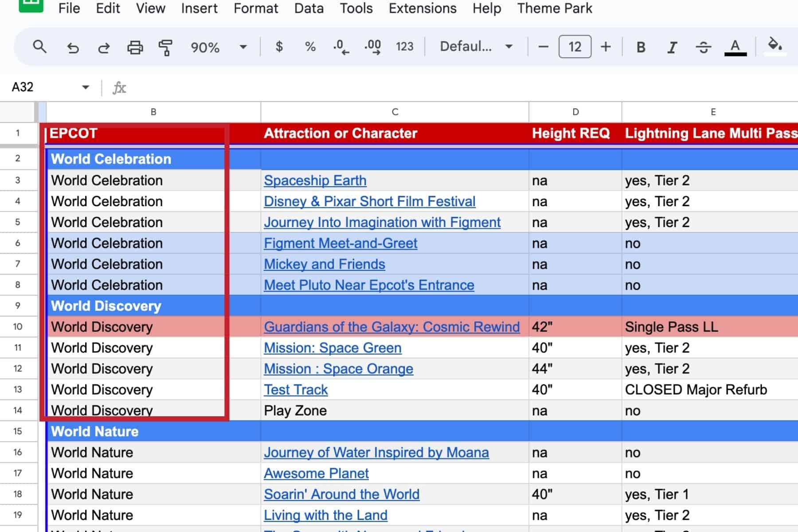Select the Play Zone cell
The width and height of the screenshot is (798, 532).
[x=395, y=411]
